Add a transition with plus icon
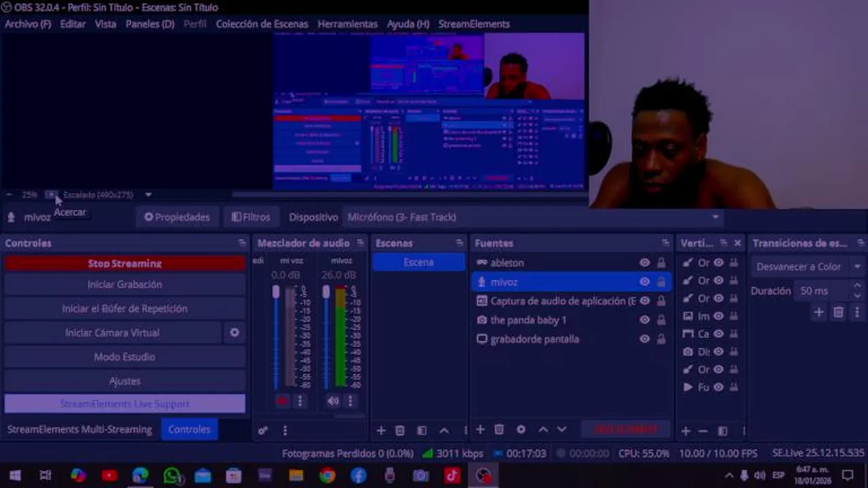The width and height of the screenshot is (868, 488). [x=819, y=312]
